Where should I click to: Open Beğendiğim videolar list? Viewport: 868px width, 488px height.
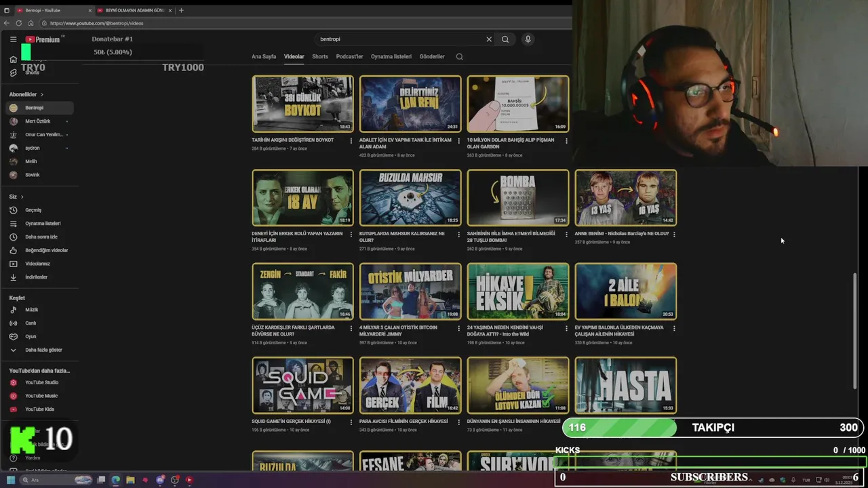(41, 250)
